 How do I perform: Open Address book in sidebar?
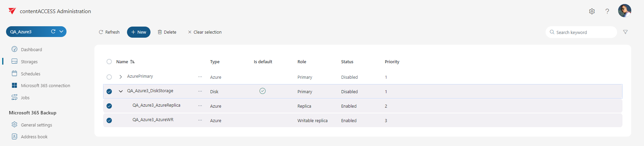click(30, 137)
